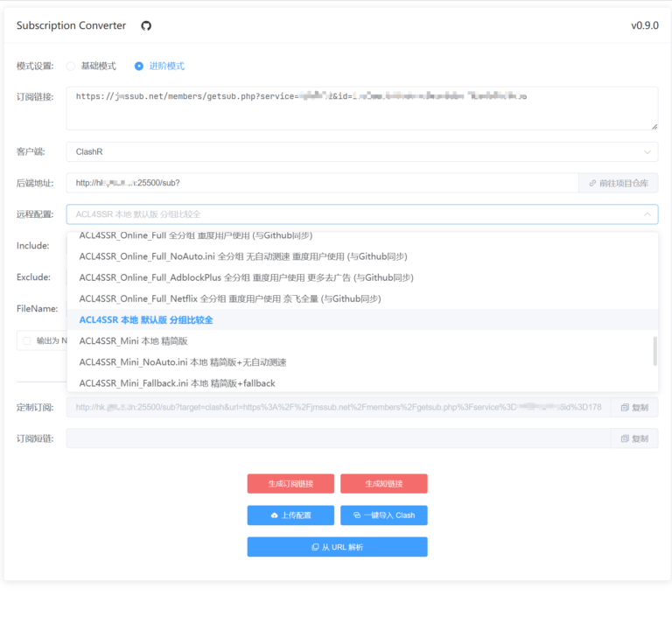Collapse the 远程配置 dropdown arrow
Image resolution: width=672 pixels, height=624 pixels.
coord(647,214)
